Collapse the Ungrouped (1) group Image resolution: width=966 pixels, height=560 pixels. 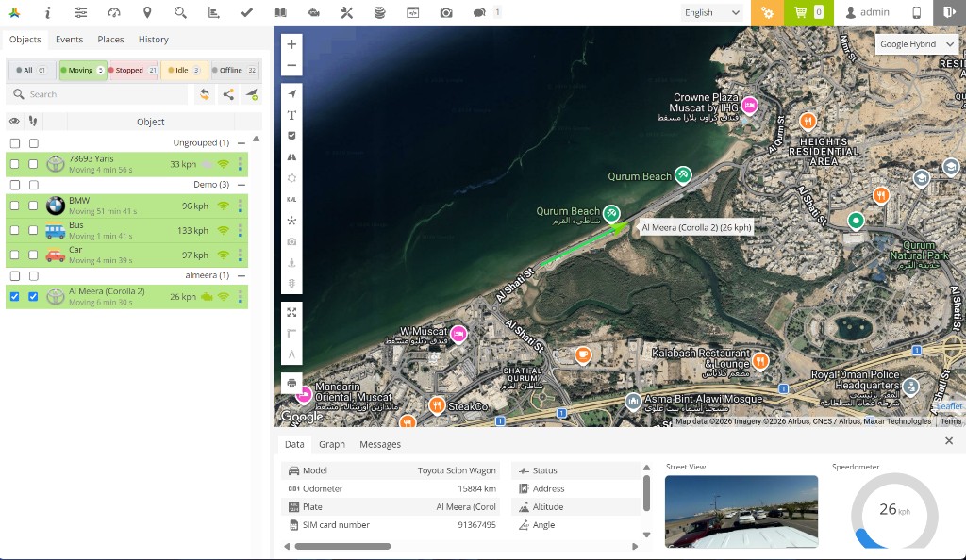click(241, 142)
